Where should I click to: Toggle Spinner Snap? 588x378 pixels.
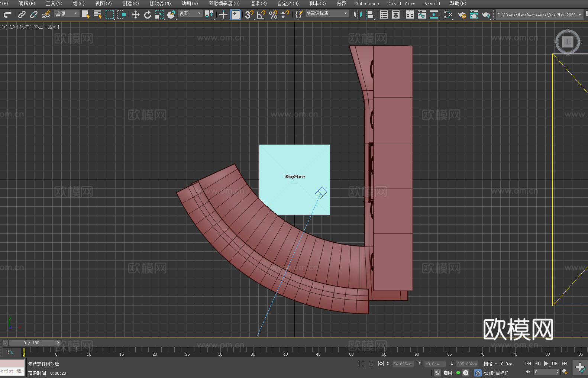(285, 14)
